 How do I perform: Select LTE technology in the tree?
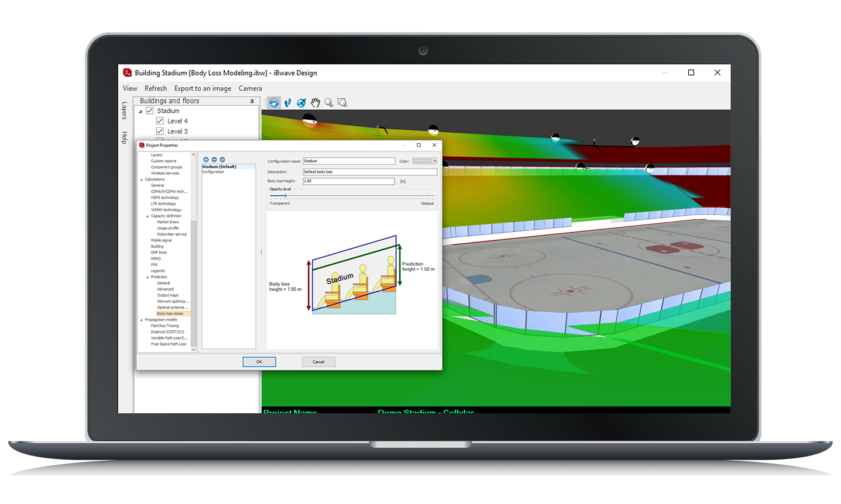coord(163,203)
